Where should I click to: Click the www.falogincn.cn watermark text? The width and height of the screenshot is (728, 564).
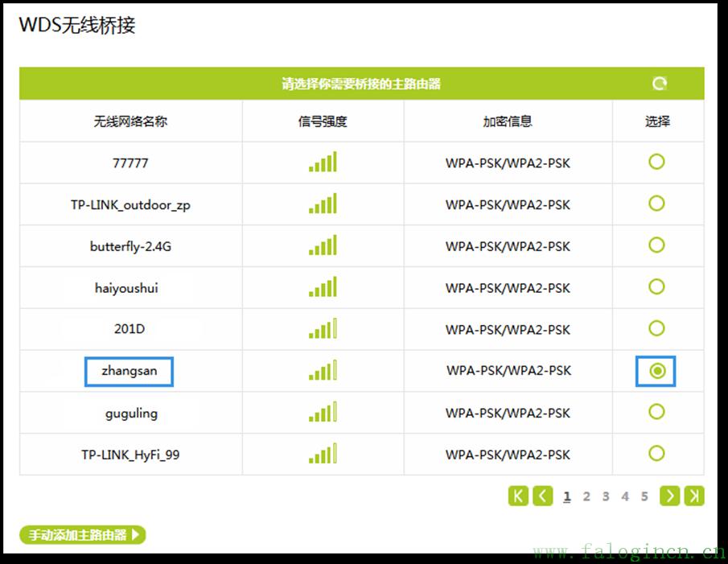(629, 553)
